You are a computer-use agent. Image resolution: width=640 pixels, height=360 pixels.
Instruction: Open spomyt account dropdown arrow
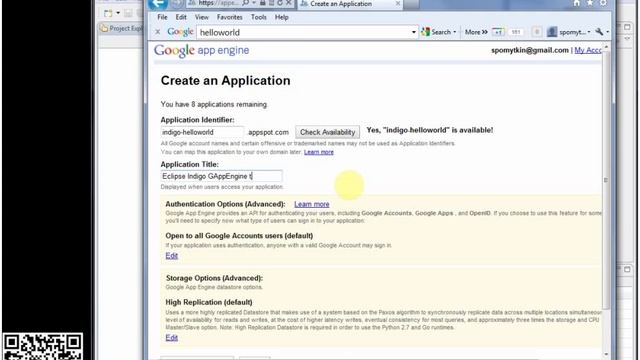click(589, 32)
